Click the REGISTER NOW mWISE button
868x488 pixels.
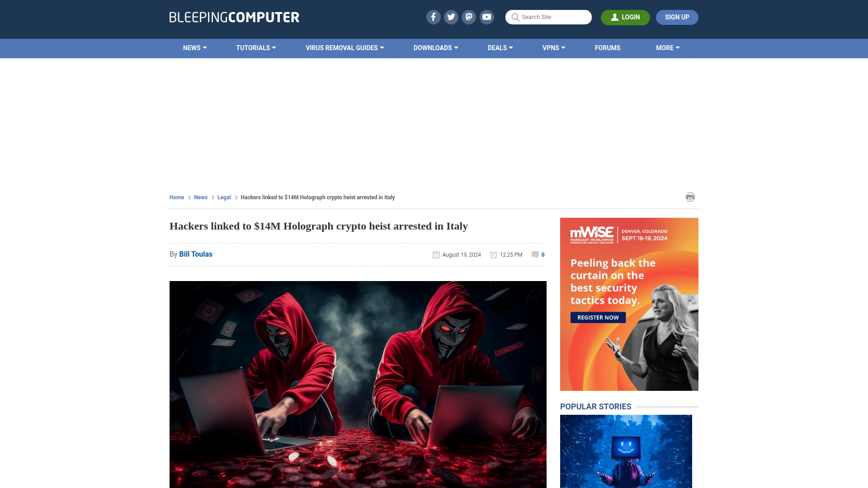598,317
